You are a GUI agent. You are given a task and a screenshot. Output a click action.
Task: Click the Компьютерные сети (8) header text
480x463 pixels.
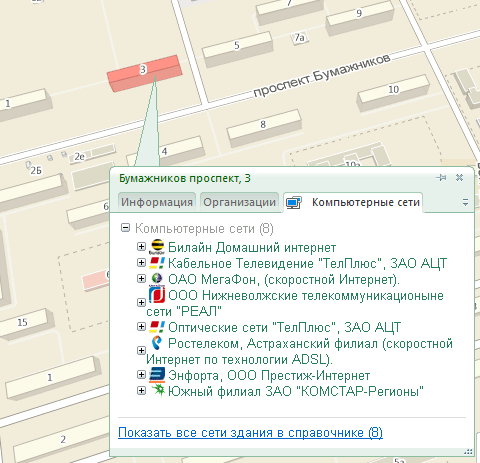pos(204,229)
